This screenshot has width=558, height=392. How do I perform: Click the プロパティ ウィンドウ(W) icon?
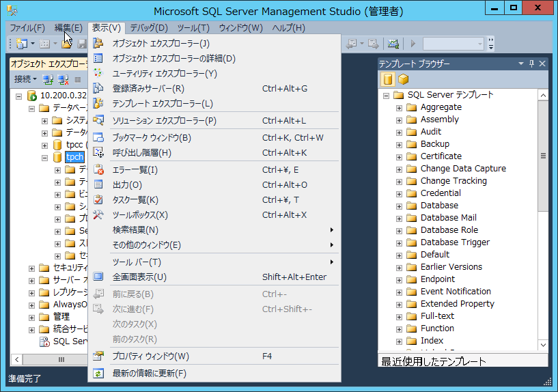coord(98,356)
